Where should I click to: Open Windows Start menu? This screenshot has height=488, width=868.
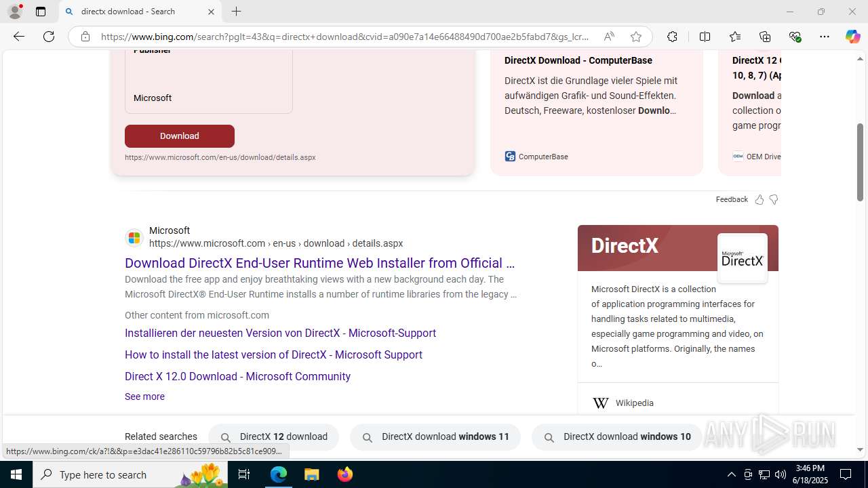pos(16,474)
